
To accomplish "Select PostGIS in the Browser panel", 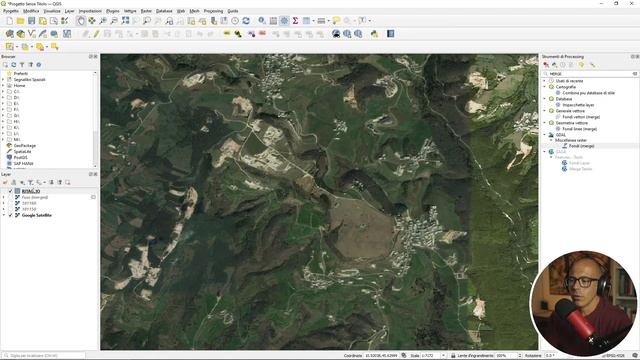I will pos(20,158).
